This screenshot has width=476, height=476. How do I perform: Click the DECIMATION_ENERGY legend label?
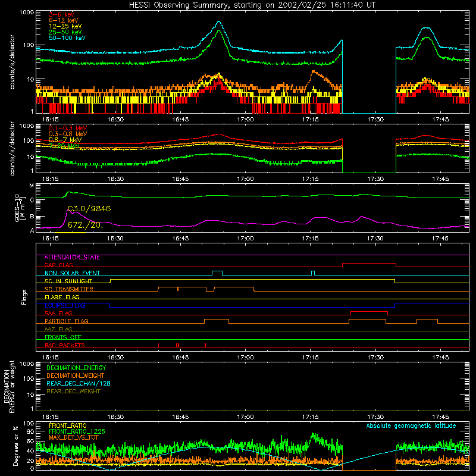[76, 368]
